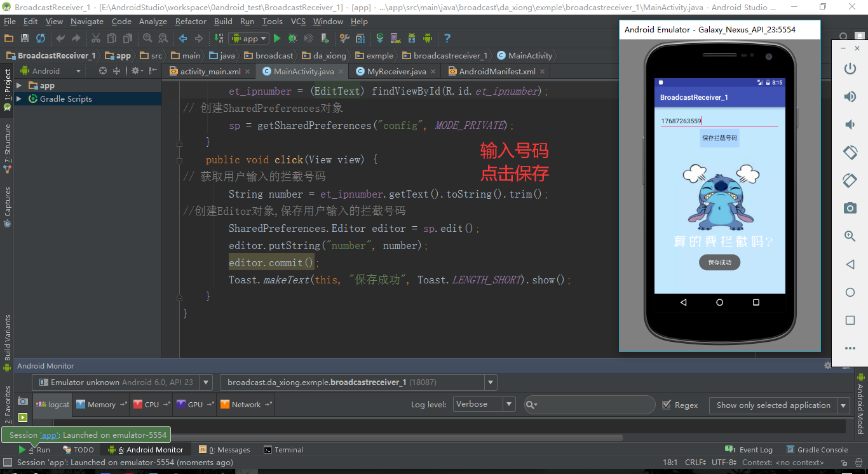Screen dimensions: 868x474
Task: Expand the app node in project tree
Action: pos(19,85)
